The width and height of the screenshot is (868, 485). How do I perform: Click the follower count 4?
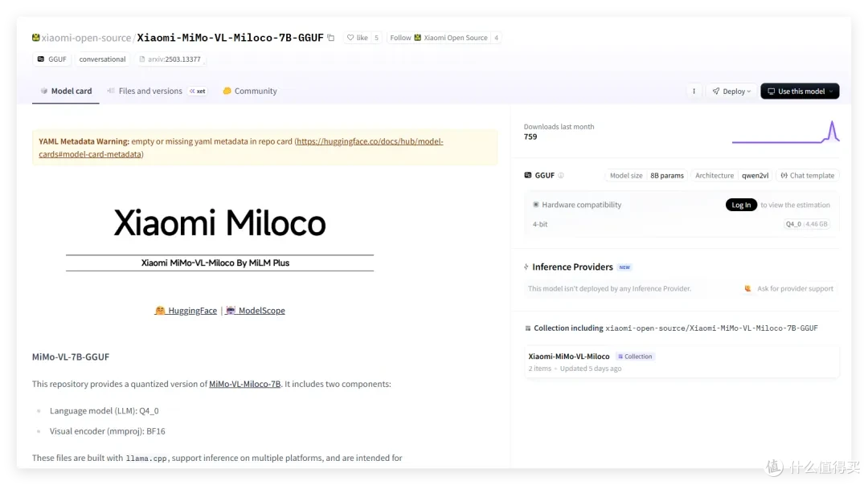tap(496, 38)
